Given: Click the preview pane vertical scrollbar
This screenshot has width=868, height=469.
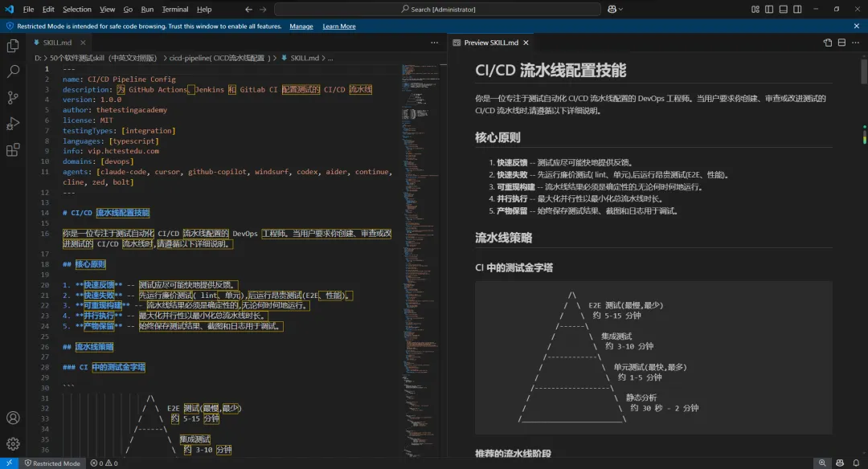Looking at the screenshot, I should tap(864, 72).
